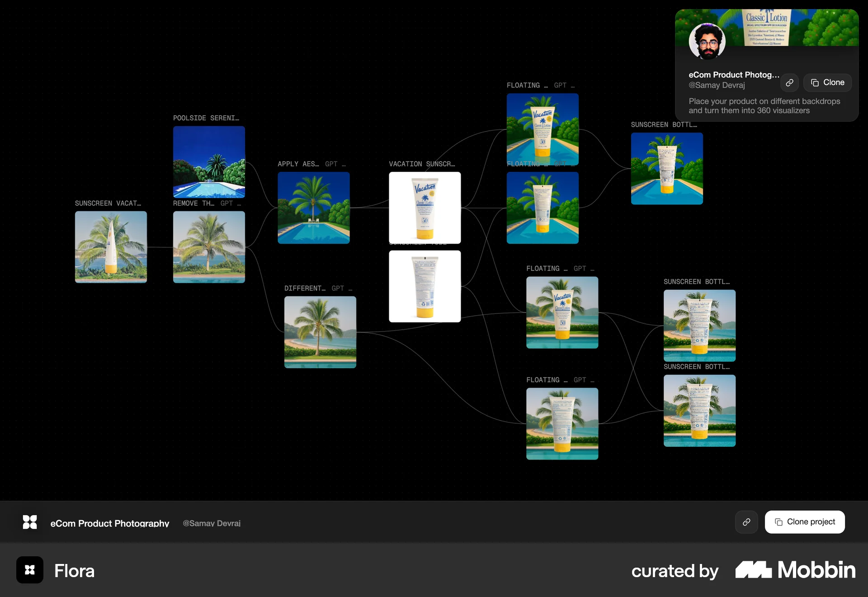868x597 pixels.
Task: Click the Flora logo in bottom bar
Action: tap(30, 522)
